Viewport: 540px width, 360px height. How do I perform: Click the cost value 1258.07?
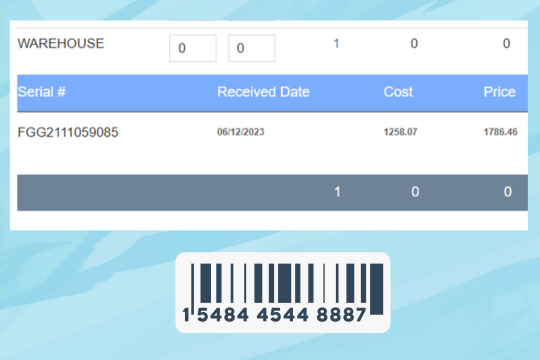[401, 132]
